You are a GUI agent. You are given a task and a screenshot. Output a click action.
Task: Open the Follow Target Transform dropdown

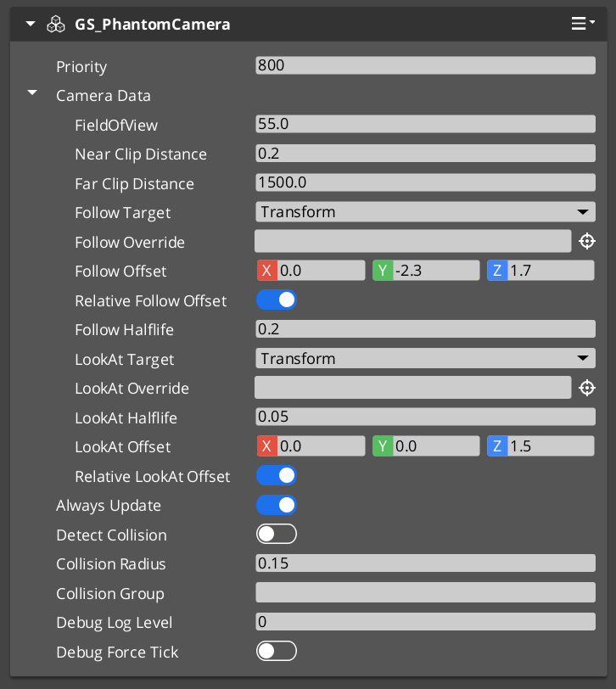[424, 211]
